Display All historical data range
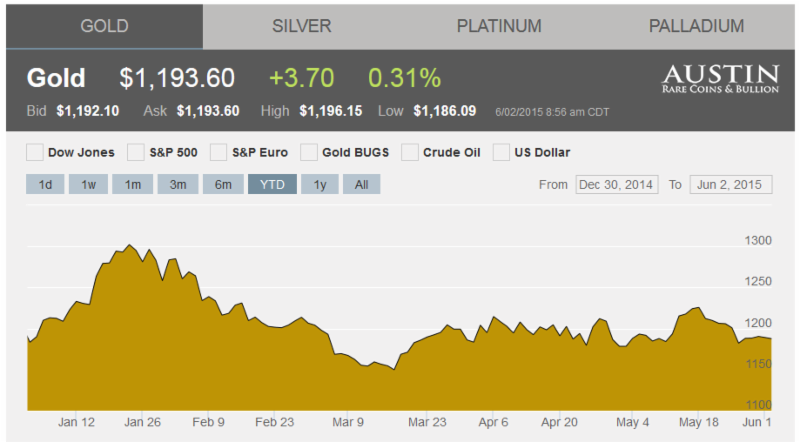 [x=361, y=184]
